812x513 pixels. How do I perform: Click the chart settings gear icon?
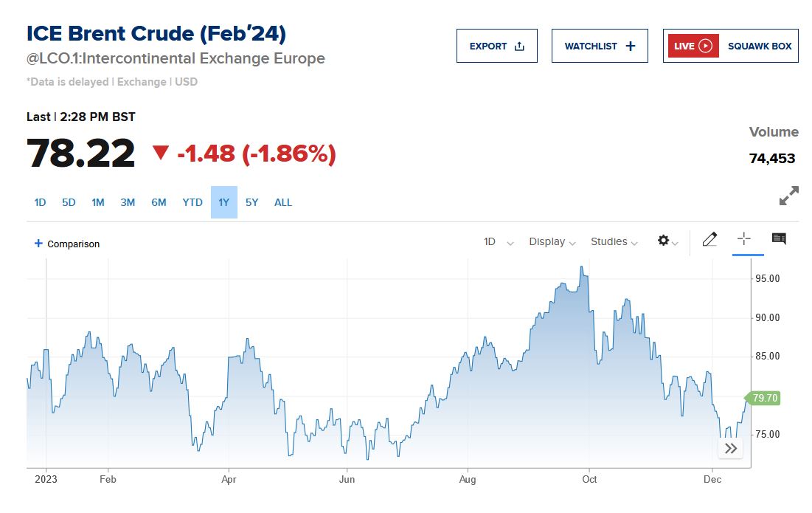coord(664,241)
